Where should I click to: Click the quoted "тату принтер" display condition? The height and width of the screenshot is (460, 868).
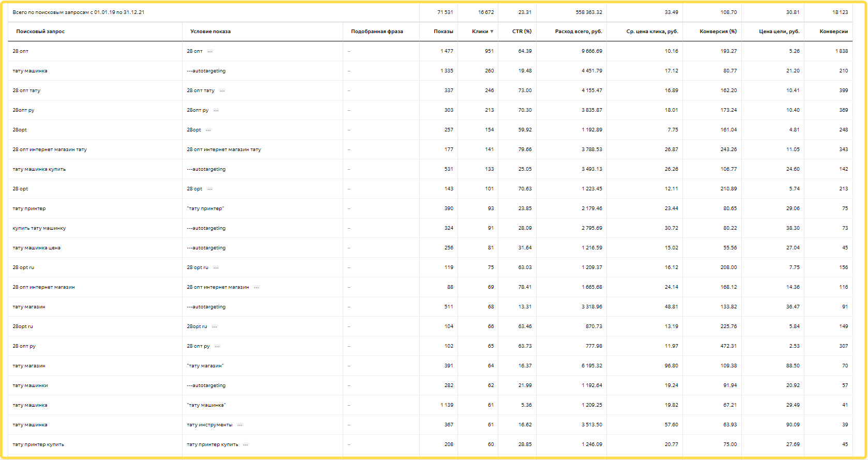pos(205,209)
